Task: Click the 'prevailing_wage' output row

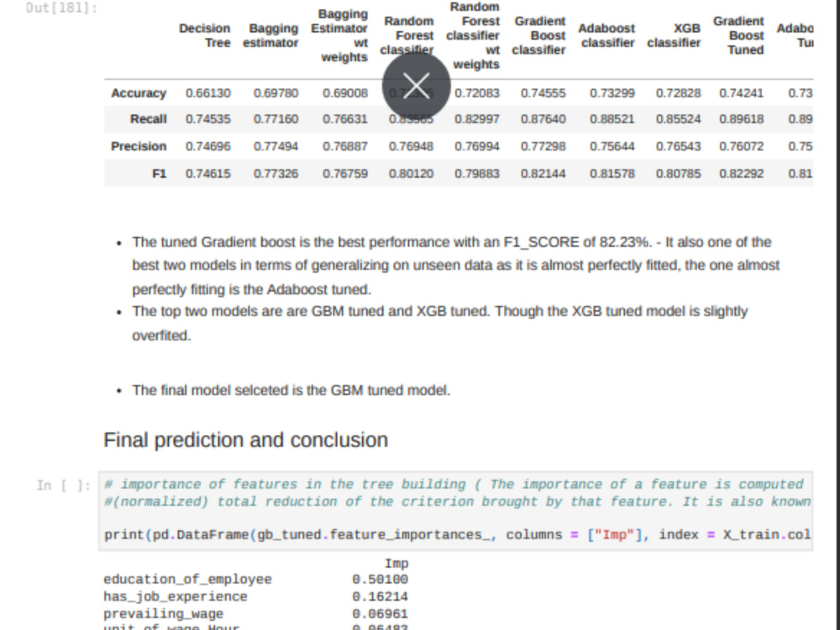Action: pos(256,613)
